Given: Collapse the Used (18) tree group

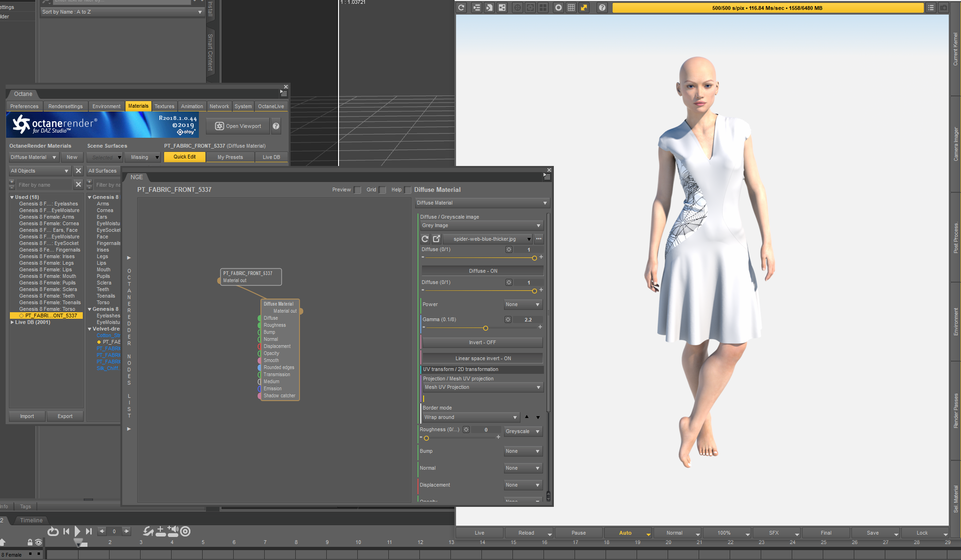Looking at the screenshot, I should click(12, 197).
